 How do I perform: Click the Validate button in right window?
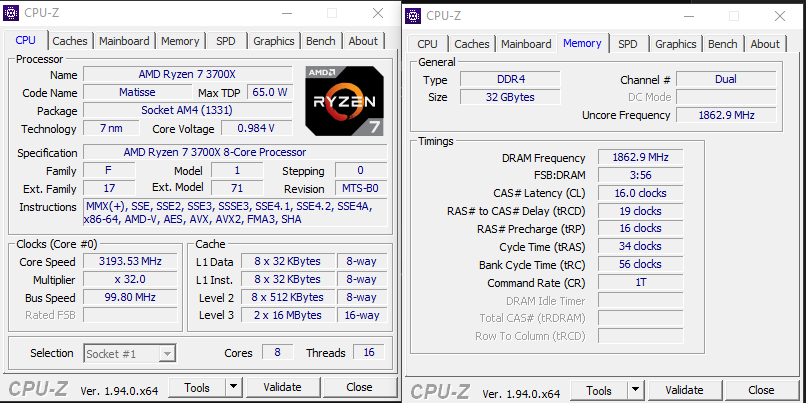(x=684, y=391)
